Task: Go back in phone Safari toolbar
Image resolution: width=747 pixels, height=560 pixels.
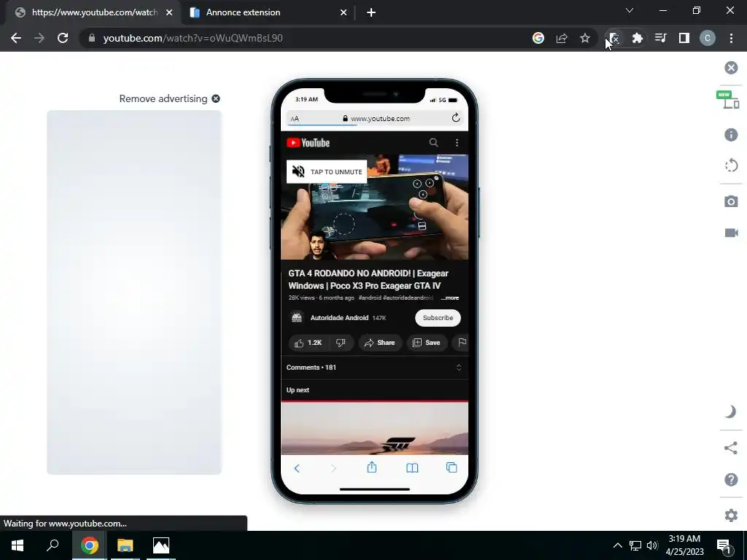Action: coord(297,469)
